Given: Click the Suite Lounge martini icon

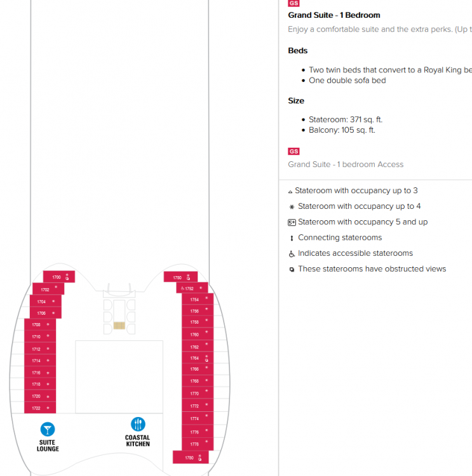Looking at the screenshot, I should (48, 429).
